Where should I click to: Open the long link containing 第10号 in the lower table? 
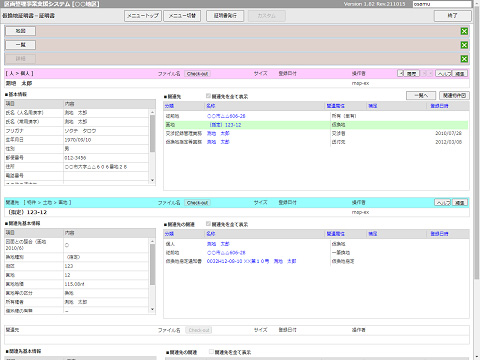click(251, 261)
